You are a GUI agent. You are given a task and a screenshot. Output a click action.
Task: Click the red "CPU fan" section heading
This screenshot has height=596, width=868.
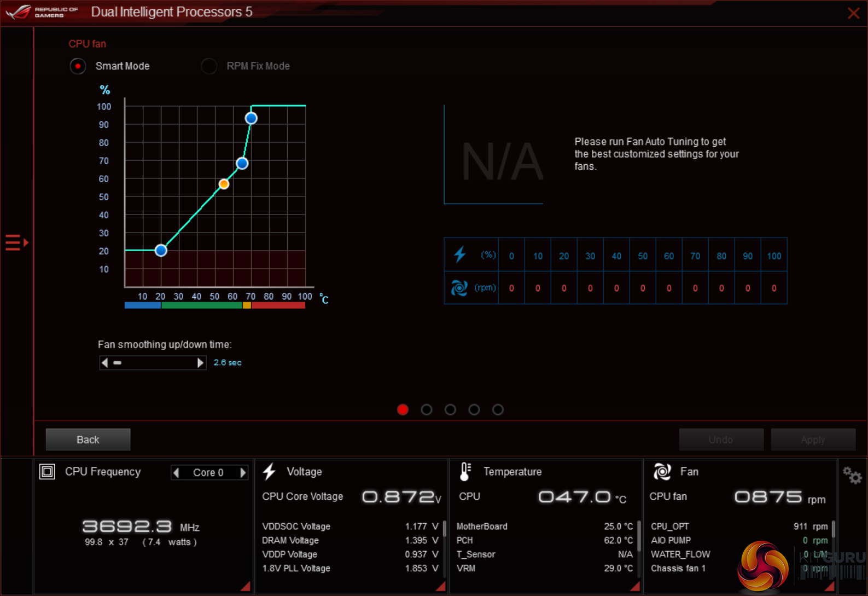[x=88, y=44]
